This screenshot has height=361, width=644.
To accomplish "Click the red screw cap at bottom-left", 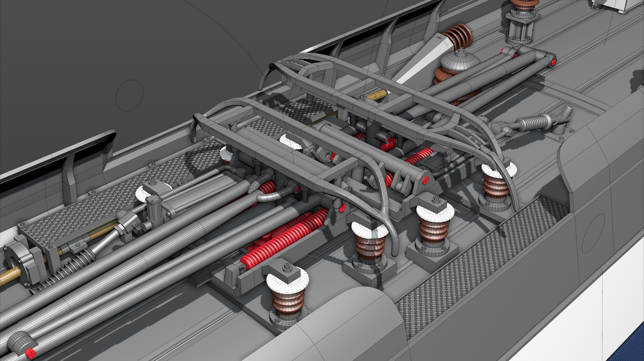I will [x=30, y=353].
